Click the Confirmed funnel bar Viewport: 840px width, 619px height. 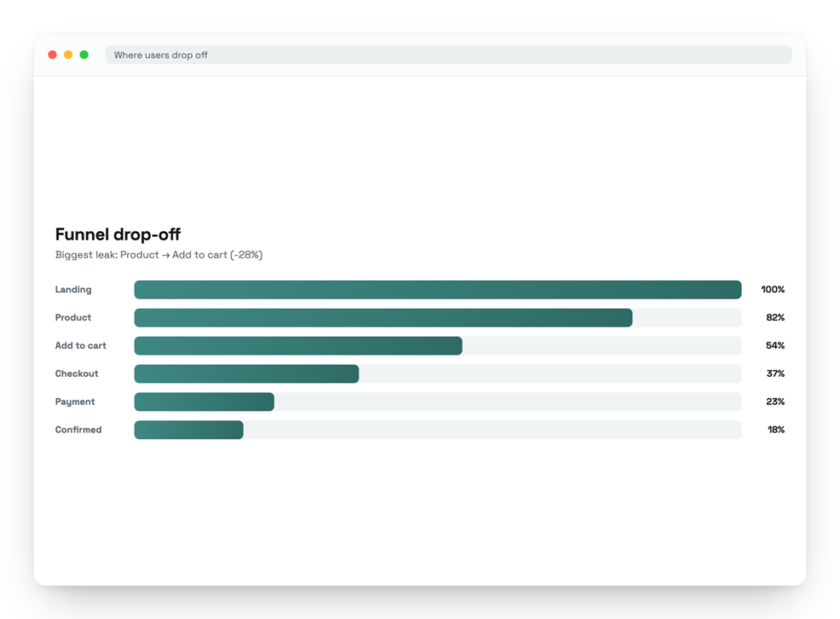(189, 430)
